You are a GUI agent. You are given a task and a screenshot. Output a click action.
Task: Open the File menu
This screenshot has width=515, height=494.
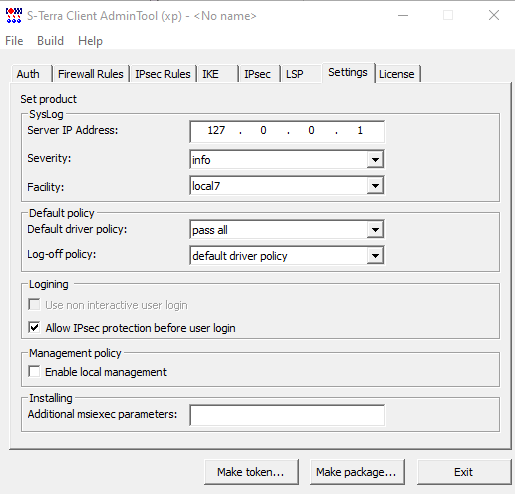(14, 41)
